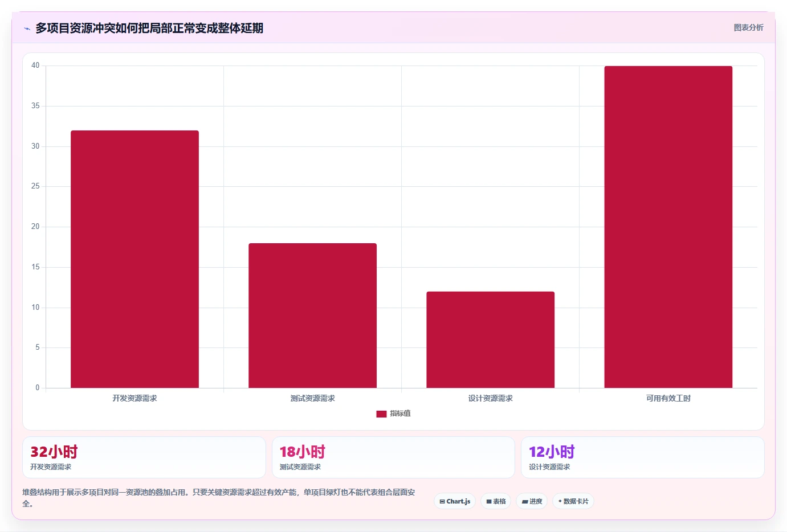The width and height of the screenshot is (787, 532).
Task: Click the 开发资源需求 bar in chart
Action: point(134,259)
